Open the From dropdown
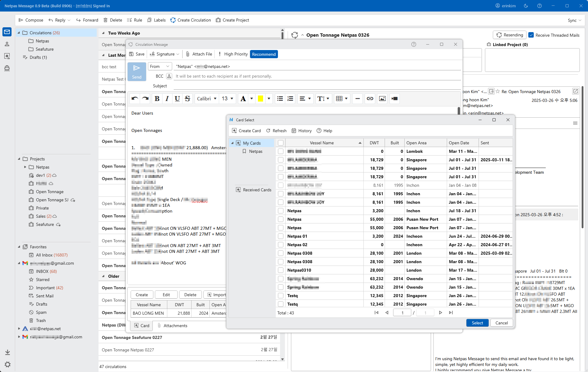 [x=160, y=66]
